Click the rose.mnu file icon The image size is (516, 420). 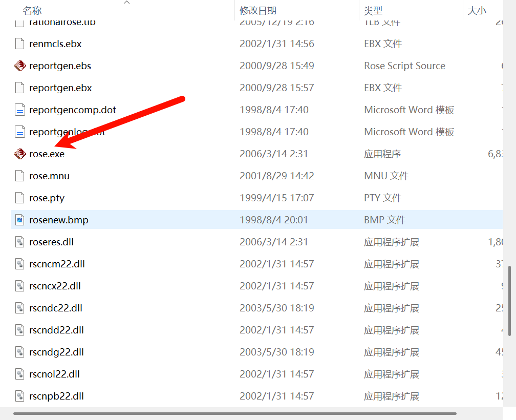coord(20,176)
